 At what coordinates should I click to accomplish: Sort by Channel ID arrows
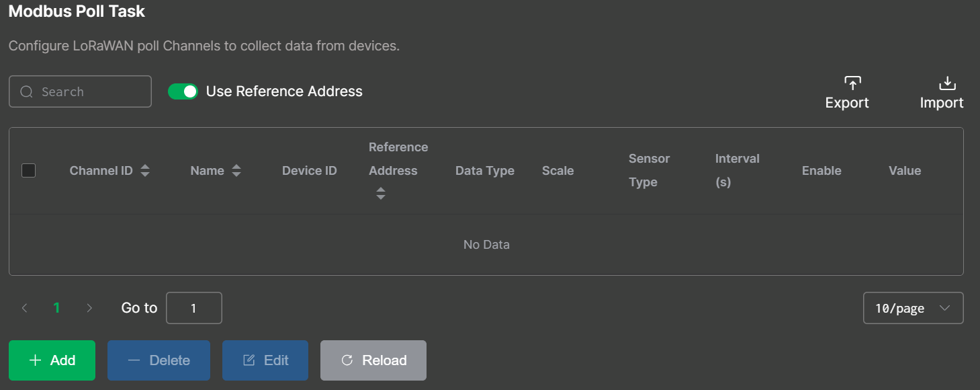(145, 171)
